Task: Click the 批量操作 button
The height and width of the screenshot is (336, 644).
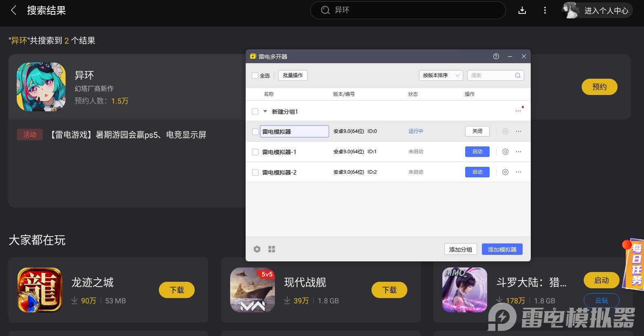Action: click(292, 75)
